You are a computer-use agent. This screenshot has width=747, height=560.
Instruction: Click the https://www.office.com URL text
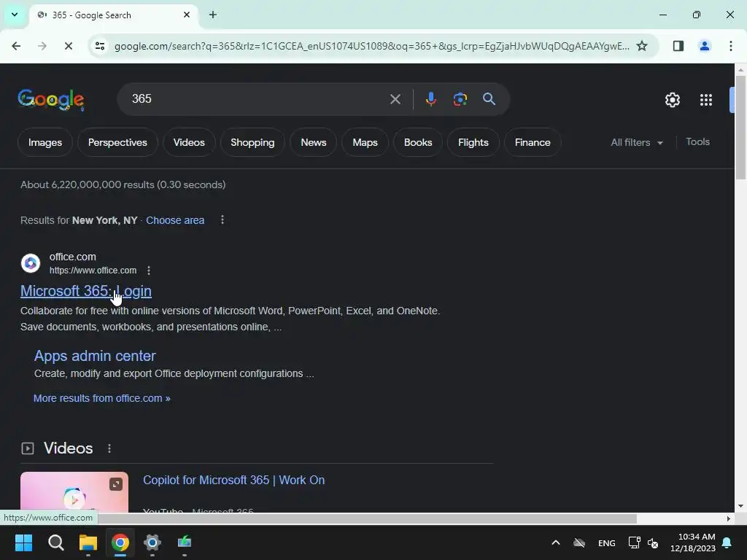pyautogui.click(x=93, y=271)
